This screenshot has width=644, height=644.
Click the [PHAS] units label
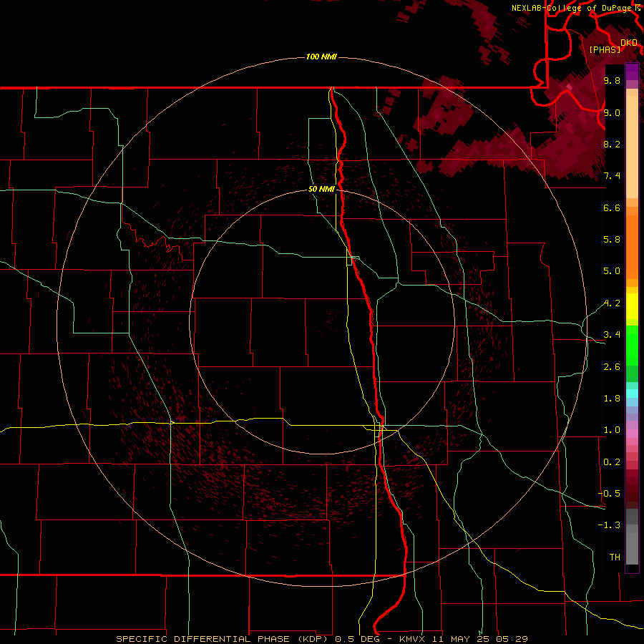point(605,49)
